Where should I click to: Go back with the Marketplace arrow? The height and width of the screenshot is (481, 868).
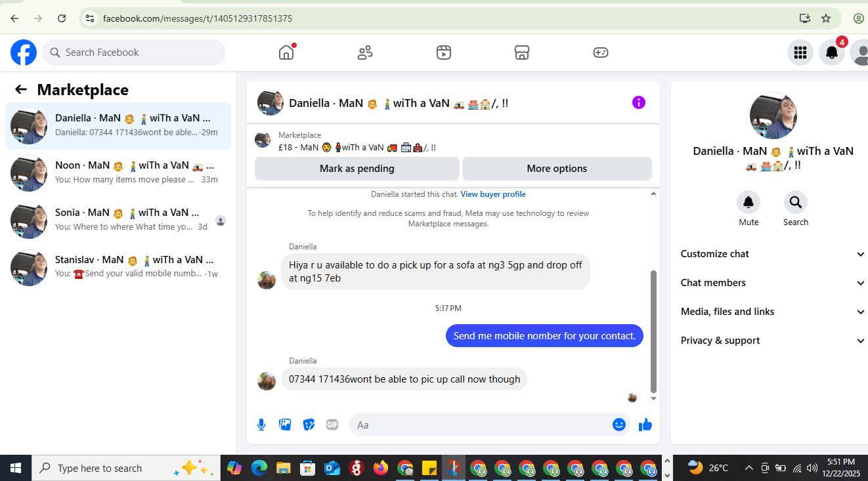click(21, 90)
